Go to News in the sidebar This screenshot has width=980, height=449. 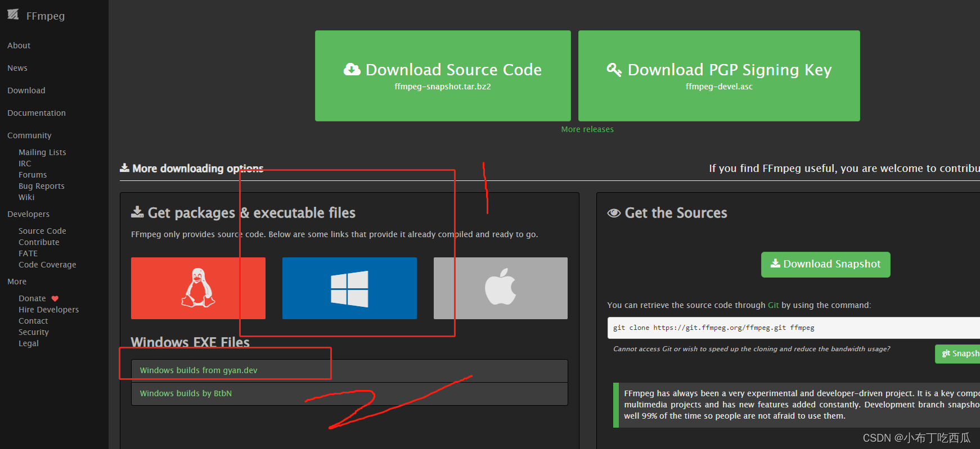click(x=17, y=68)
